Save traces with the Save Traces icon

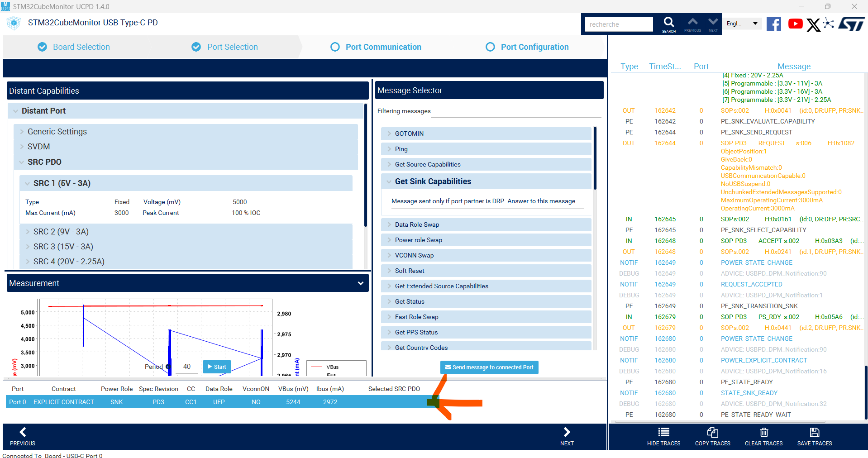click(x=814, y=436)
